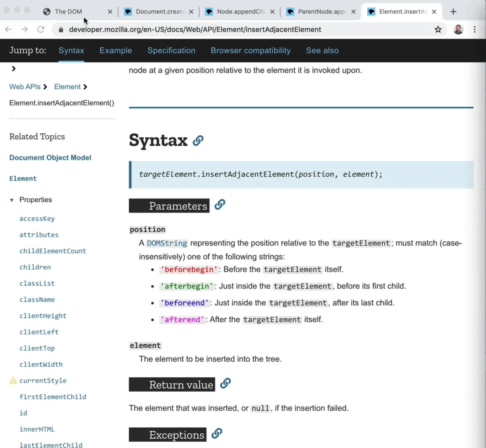486x448 pixels.
Task: Open the Chrome profile avatar menu
Action: click(458, 29)
